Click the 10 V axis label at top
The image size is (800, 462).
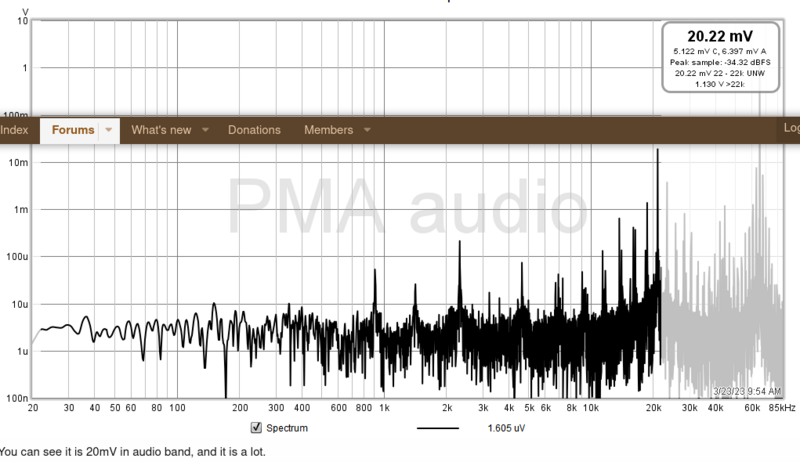22,21
